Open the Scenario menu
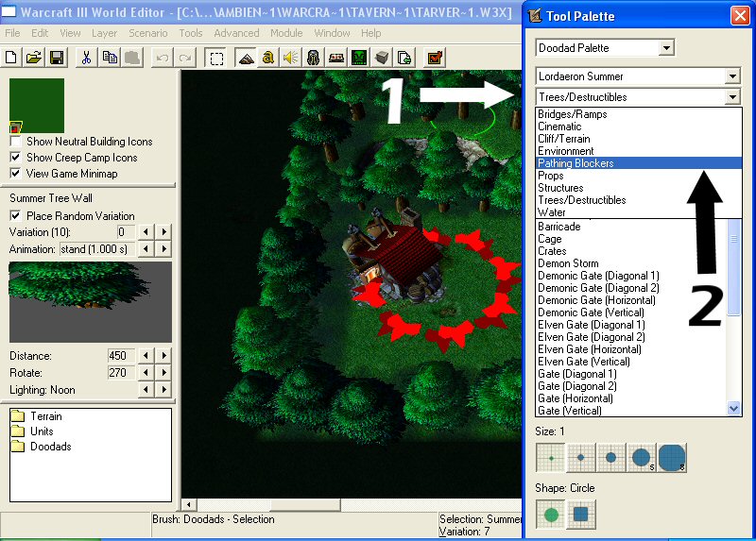This screenshot has width=756, height=541. click(x=148, y=33)
